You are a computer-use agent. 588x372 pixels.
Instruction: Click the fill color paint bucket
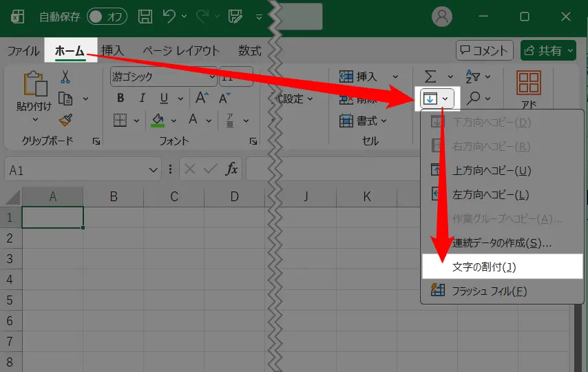click(158, 120)
